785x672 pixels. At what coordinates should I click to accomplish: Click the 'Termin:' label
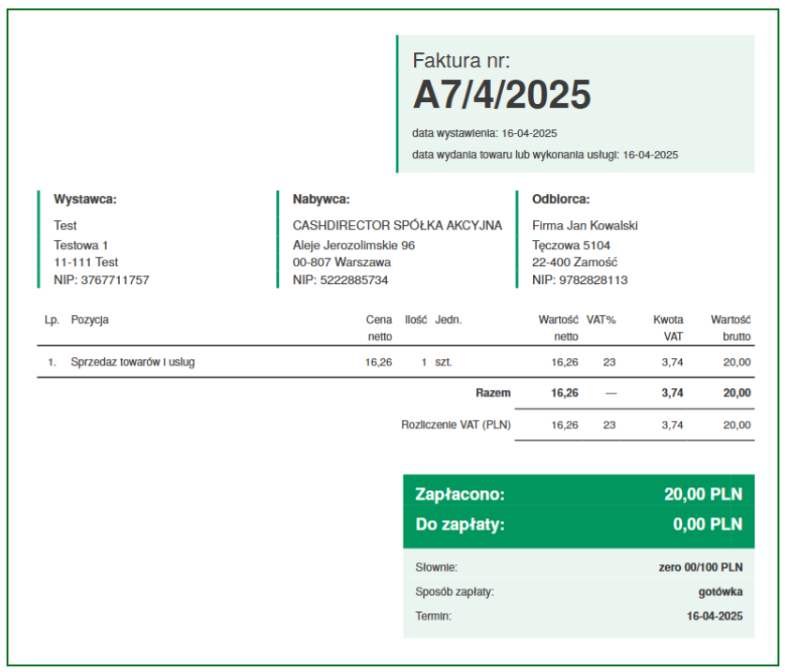point(433,617)
